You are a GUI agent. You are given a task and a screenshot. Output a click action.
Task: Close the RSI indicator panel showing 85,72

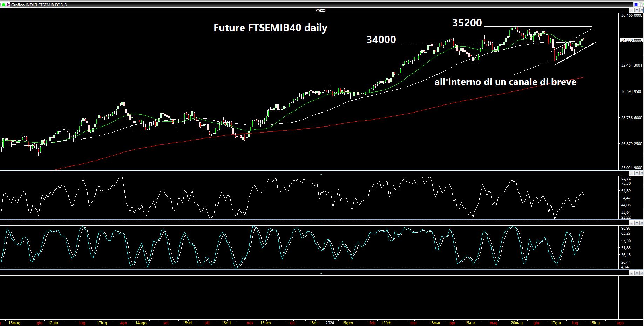click(641, 173)
